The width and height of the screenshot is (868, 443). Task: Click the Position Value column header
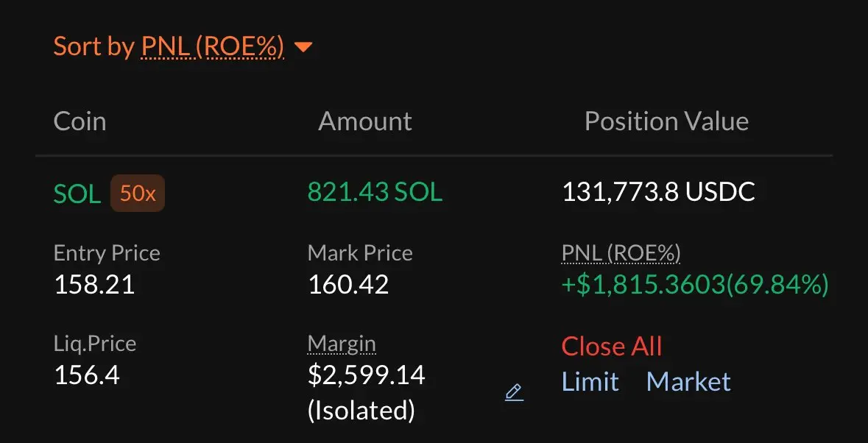[x=666, y=121]
